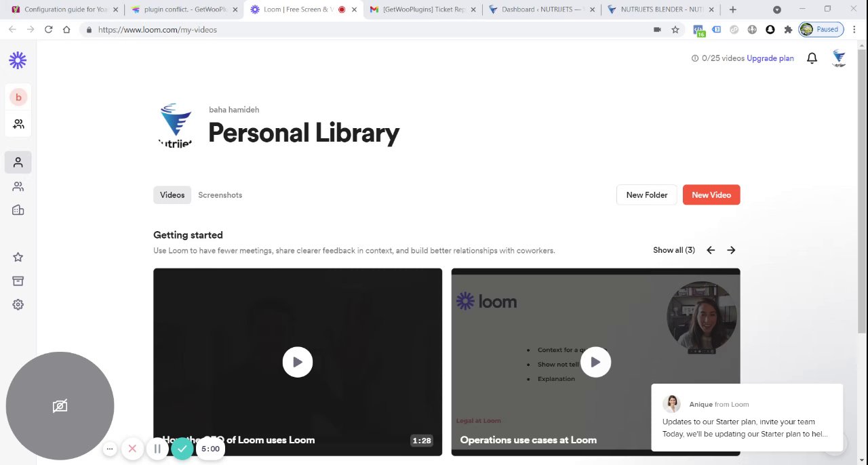
Task: Toggle the camera-off icon in recorder bubble
Action: pos(60,406)
